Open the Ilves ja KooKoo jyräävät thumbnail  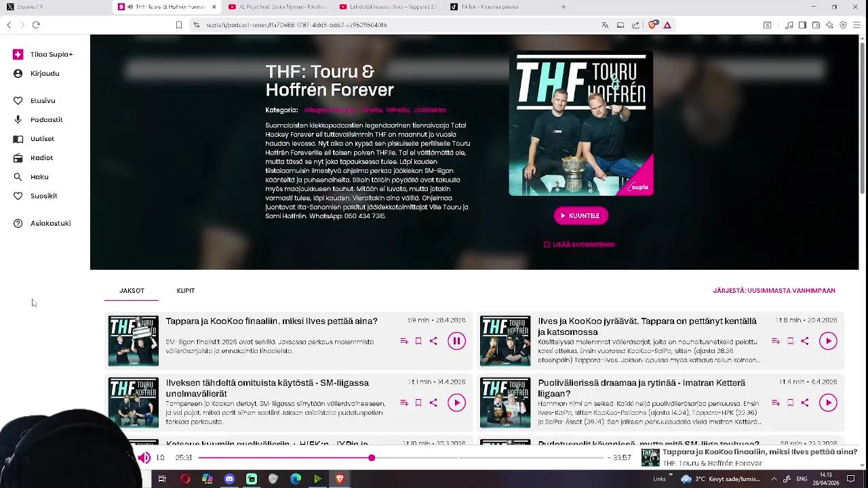pyautogui.click(x=505, y=341)
